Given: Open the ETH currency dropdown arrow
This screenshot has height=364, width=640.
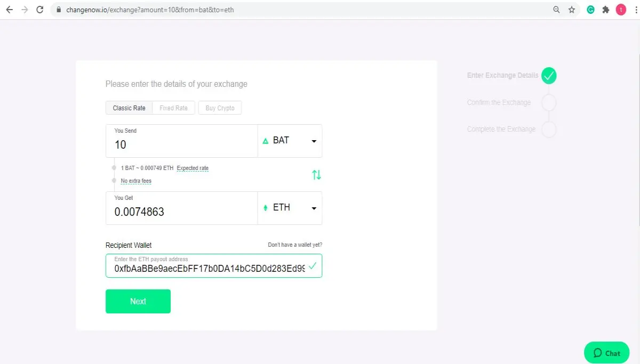Looking at the screenshot, I should pos(314,208).
